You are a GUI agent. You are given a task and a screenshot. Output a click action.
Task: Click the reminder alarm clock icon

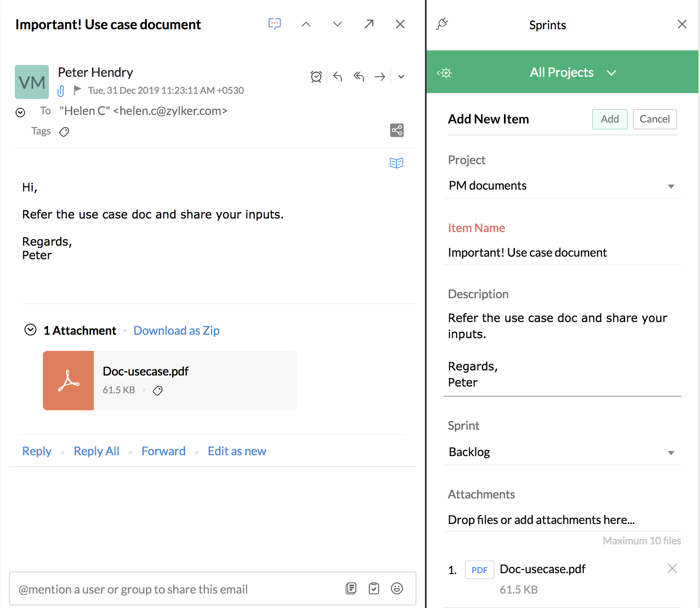click(x=316, y=77)
